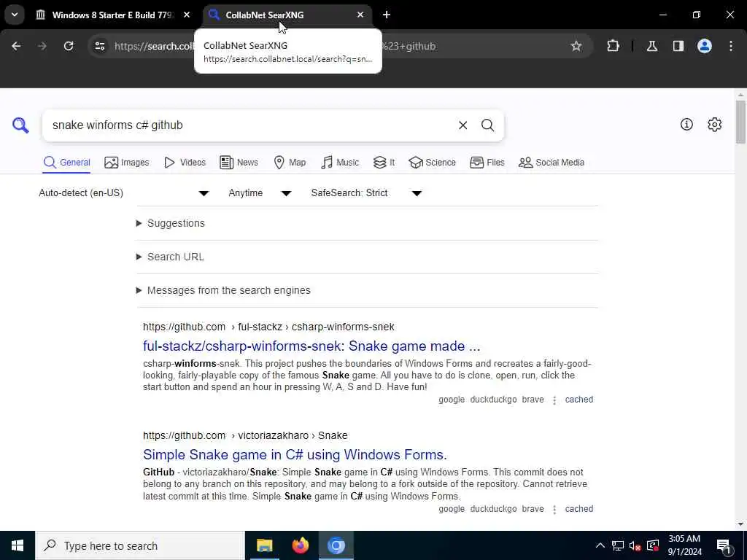Click Chrome icon in taskbar
747x560 pixels.
coord(336,545)
